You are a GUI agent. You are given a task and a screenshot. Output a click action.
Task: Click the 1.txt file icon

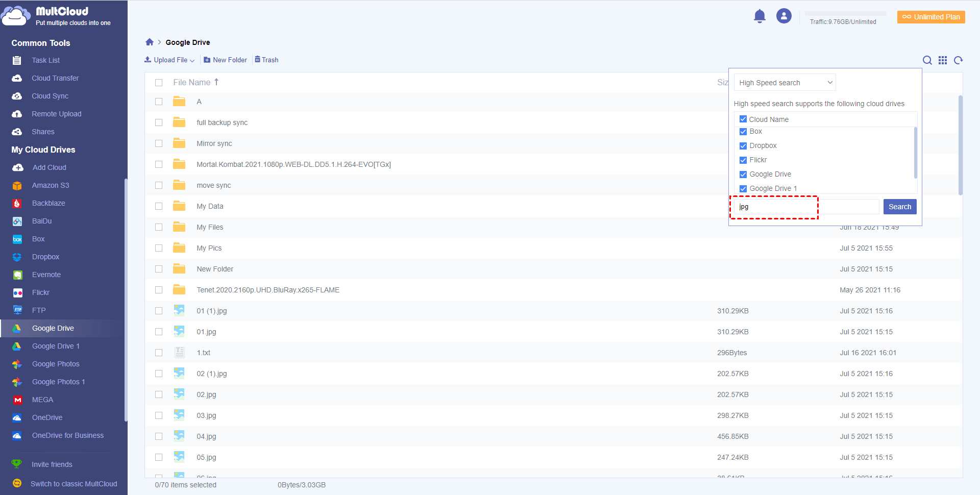[x=179, y=352]
